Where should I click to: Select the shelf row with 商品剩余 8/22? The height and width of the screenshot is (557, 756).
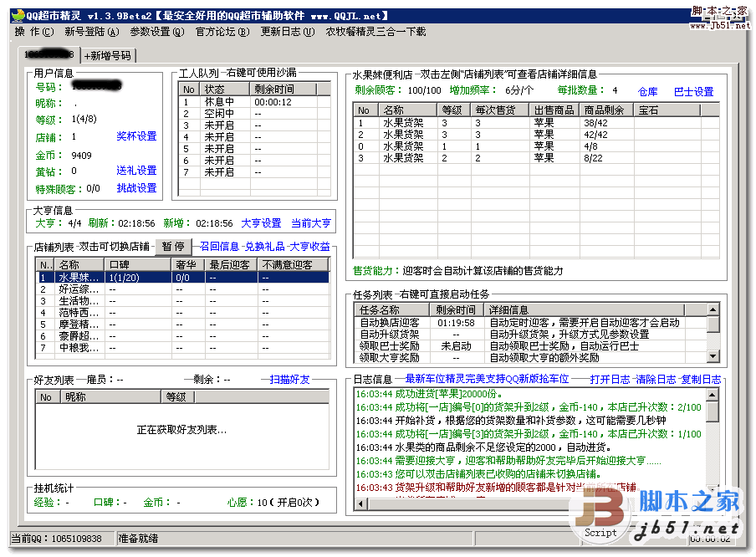tap(536, 158)
